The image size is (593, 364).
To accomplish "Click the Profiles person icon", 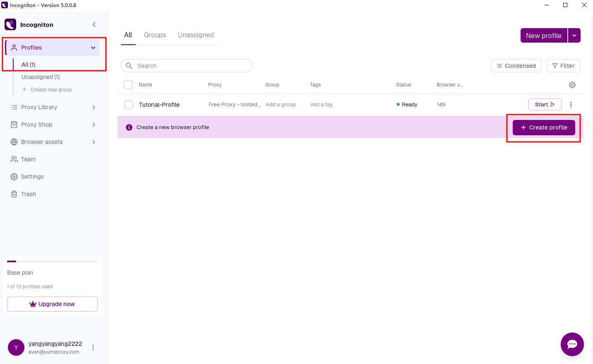I will tap(14, 48).
